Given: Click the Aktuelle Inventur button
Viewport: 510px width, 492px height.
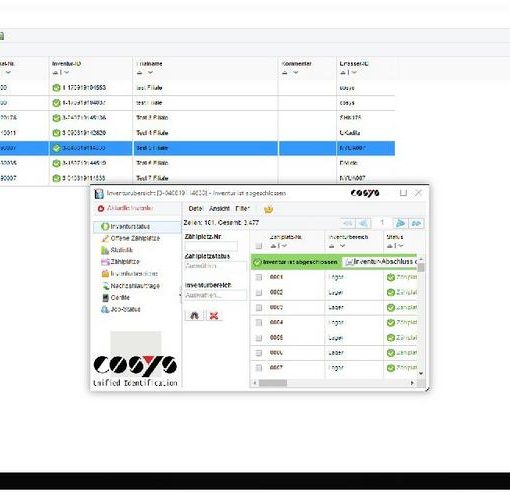Looking at the screenshot, I should (x=125, y=208).
